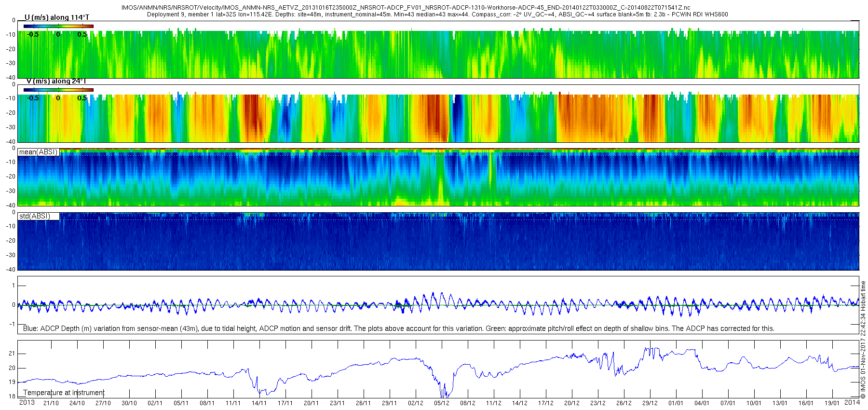Click the '16/01' date tick label
868x410 pixels.
point(806,403)
